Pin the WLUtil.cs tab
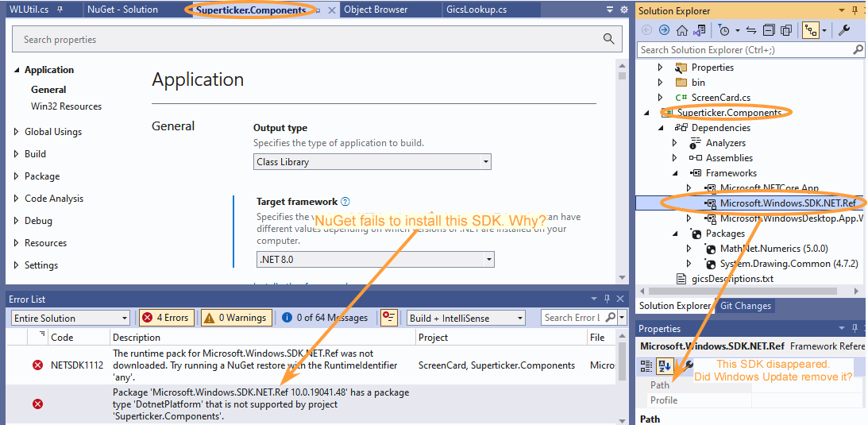Viewport: 868px width, 425px height. point(60,10)
